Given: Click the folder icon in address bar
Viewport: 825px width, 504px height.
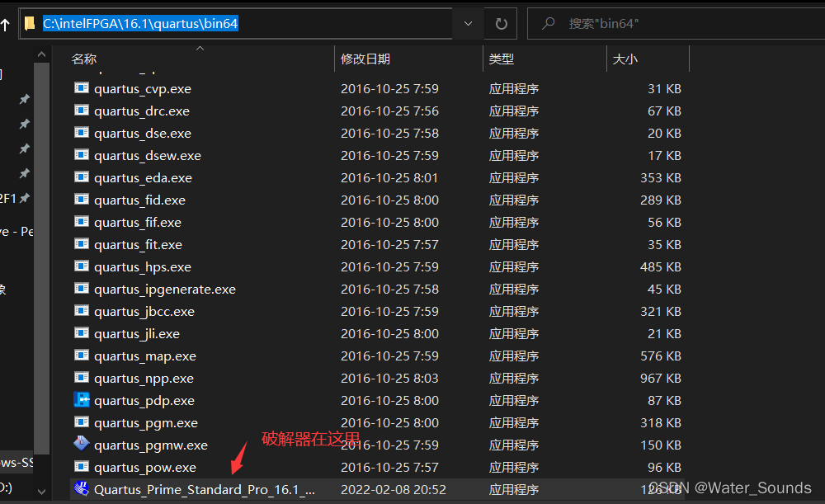Looking at the screenshot, I should [30, 24].
